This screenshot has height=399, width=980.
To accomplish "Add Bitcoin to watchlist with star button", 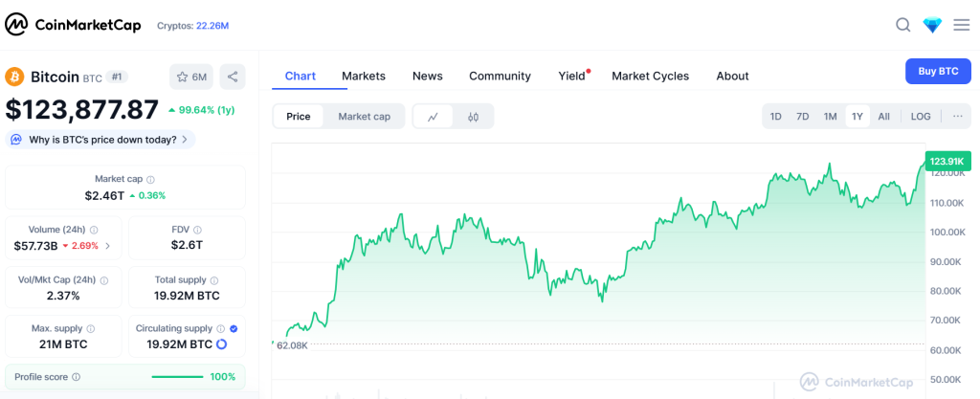I will point(191,77).
